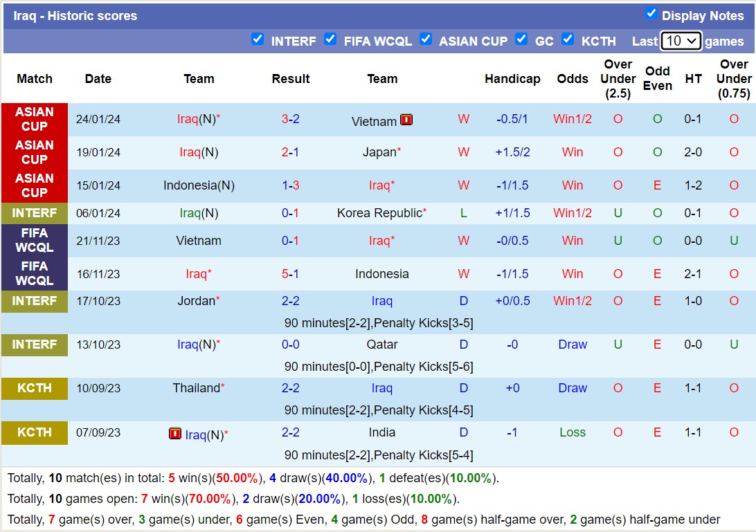
Task: Open Korea Republic team page
Action: point(379,213)
